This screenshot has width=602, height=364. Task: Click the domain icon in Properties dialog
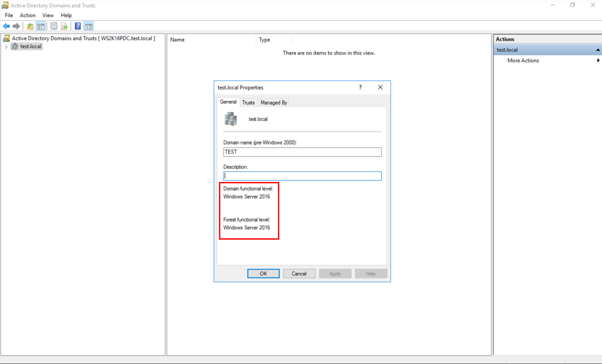[x=231, y=119]
